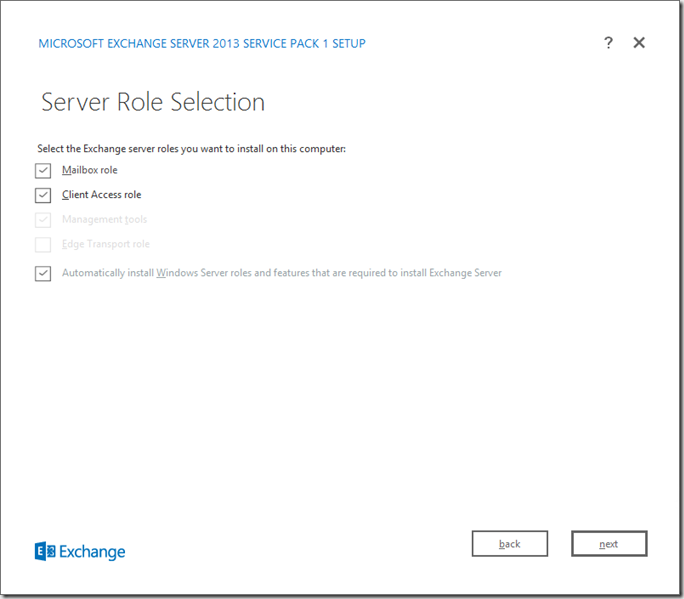Go to previous step with back button
This screenshot has height=599, width=684.
509,544
